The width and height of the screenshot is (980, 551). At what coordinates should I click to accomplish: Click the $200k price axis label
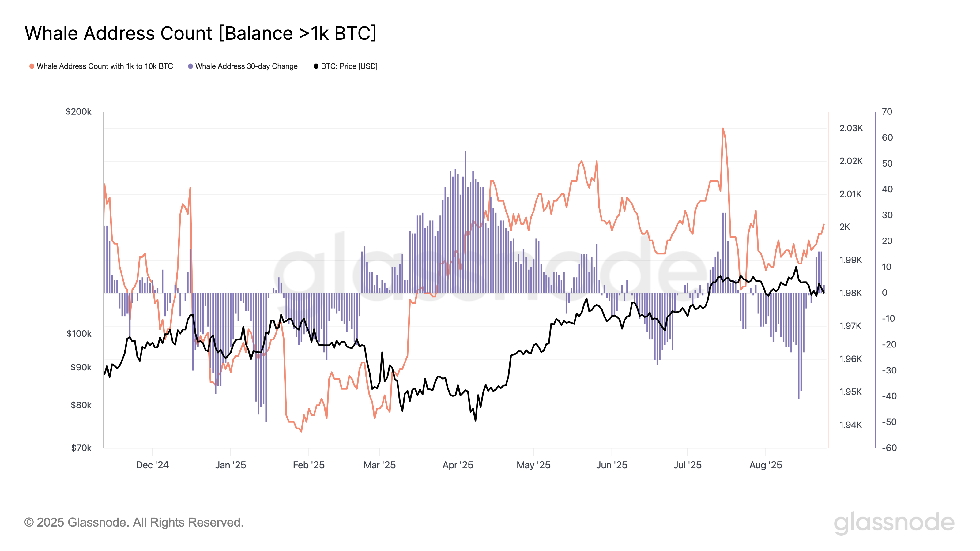(78, 112)
